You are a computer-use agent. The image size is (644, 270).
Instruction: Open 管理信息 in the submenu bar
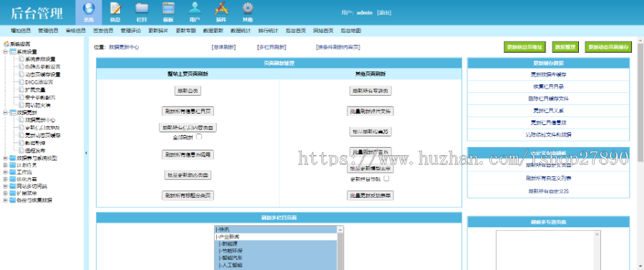pyautogui.click(x=49, y=31)
